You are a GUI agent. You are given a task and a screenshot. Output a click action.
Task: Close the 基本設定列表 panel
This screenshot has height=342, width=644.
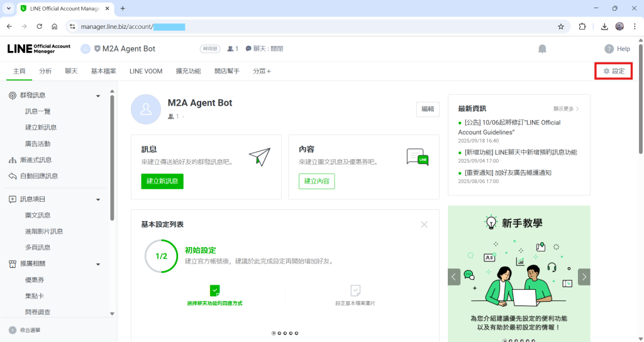425,224
